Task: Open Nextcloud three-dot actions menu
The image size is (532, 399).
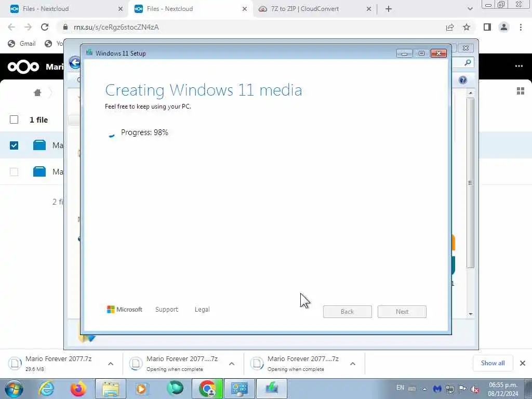Action: [519, 66]
